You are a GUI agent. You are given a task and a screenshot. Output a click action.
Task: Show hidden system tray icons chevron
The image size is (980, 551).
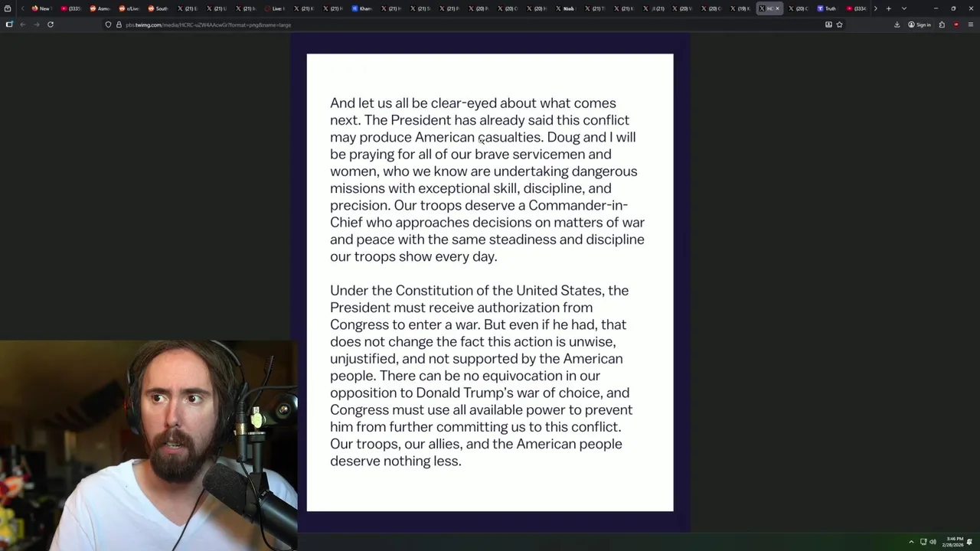[x=911, y=542]
